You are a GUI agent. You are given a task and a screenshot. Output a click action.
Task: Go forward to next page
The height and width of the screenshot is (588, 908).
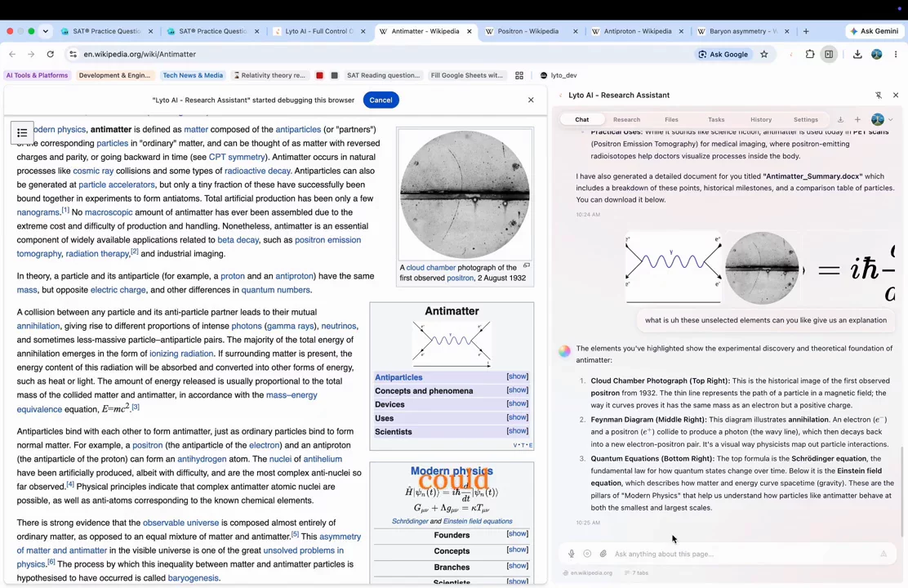pyautogui.click(x=31, y=54)
